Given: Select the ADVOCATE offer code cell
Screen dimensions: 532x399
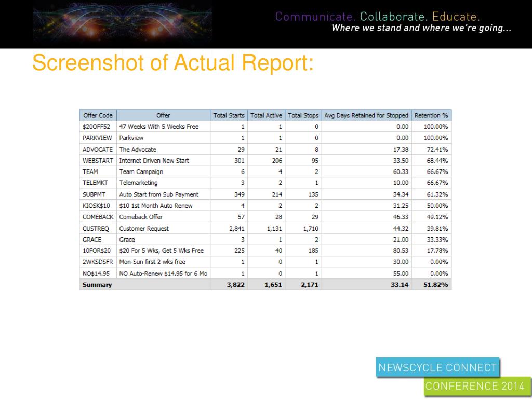Looking at the screenshot, I should [98, 149].
